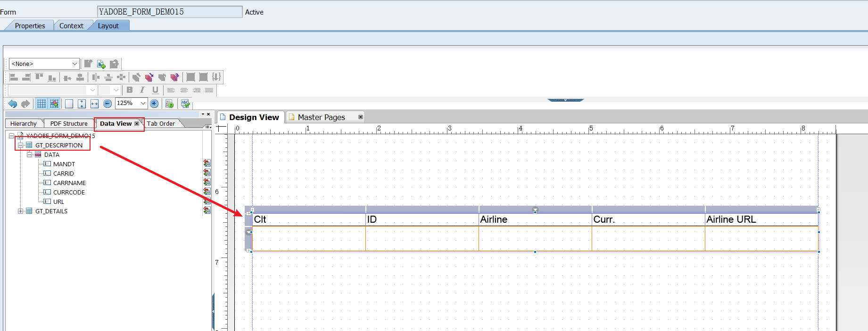This screenshot has width=868, height=331.
Task: Toggle the Show Grid button
Action: (x=41, y=104)
